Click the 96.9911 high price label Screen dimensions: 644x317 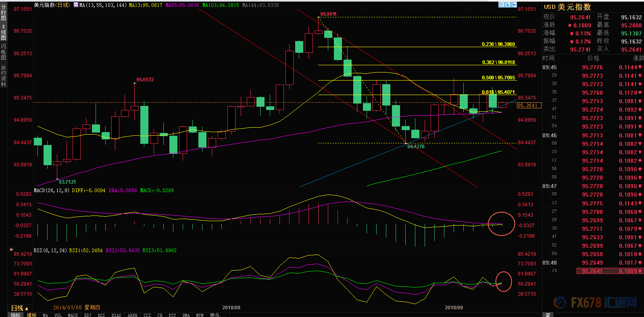click(328, 14)
